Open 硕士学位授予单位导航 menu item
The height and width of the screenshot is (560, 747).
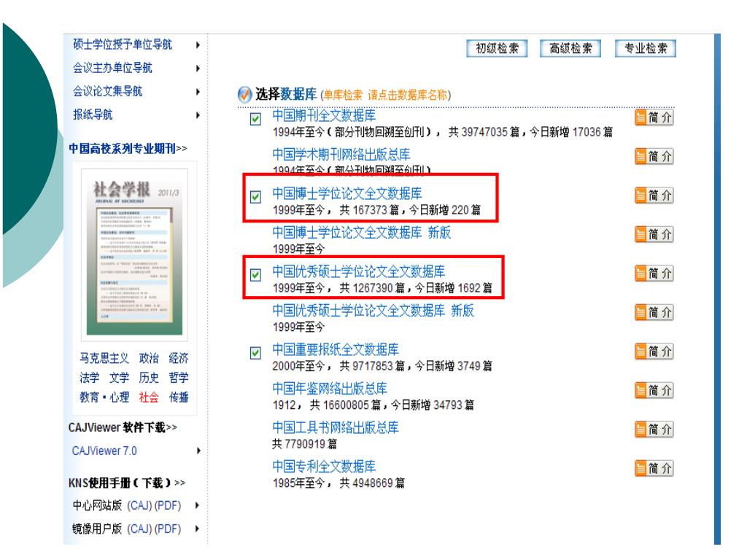click(123, 44)
